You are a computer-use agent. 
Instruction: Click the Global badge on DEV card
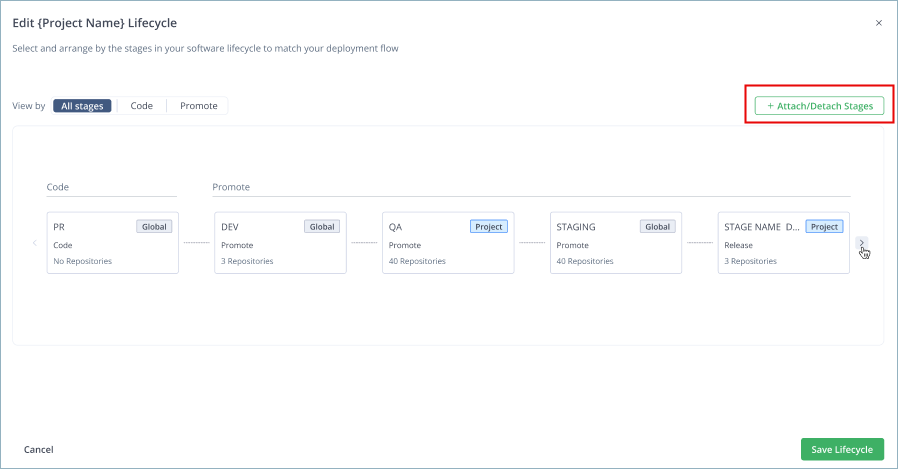click(x=322, y=227)
